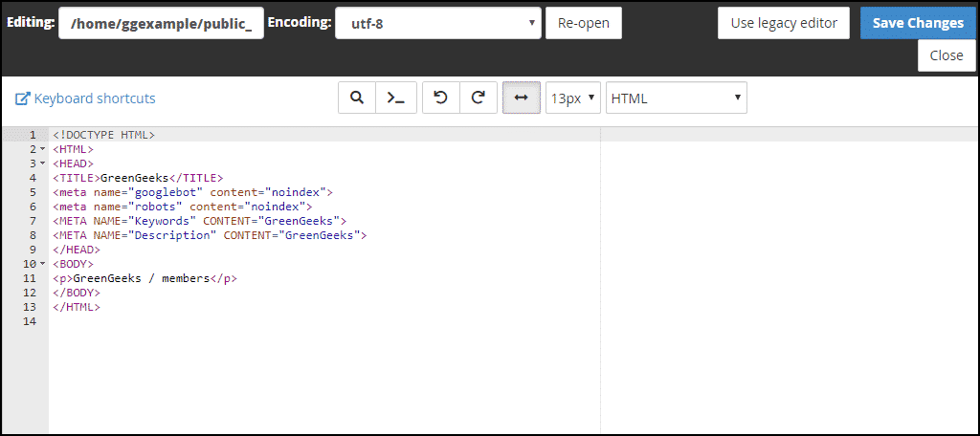Viewport: 980px width, 436px height.
Task: Undo the last edit
Action: 441,98
